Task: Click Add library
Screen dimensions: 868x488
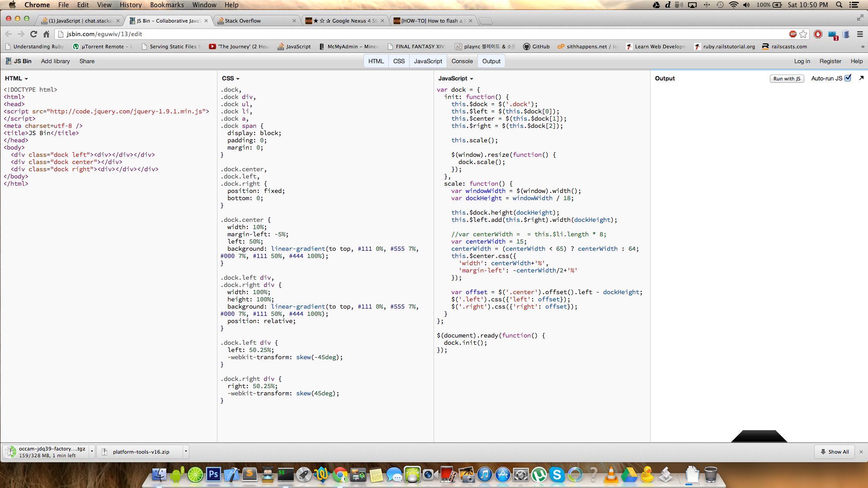Action: point(55,61)
